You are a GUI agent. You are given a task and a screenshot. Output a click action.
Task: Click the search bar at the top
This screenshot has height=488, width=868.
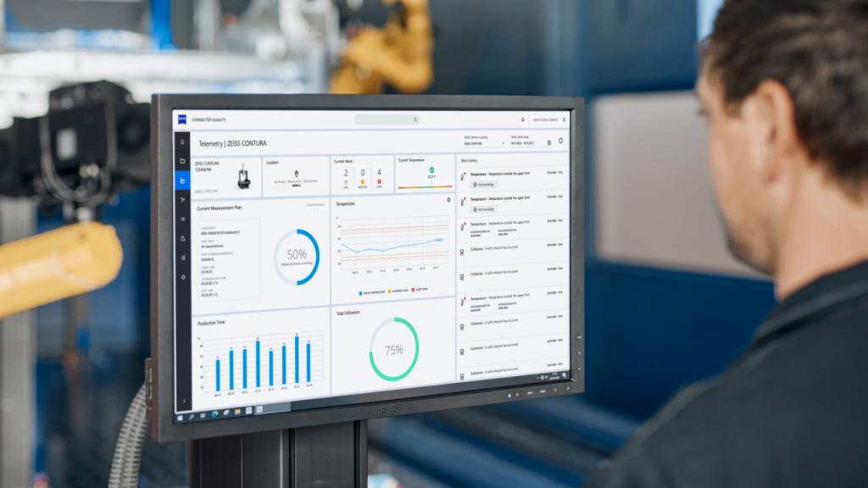386,119
